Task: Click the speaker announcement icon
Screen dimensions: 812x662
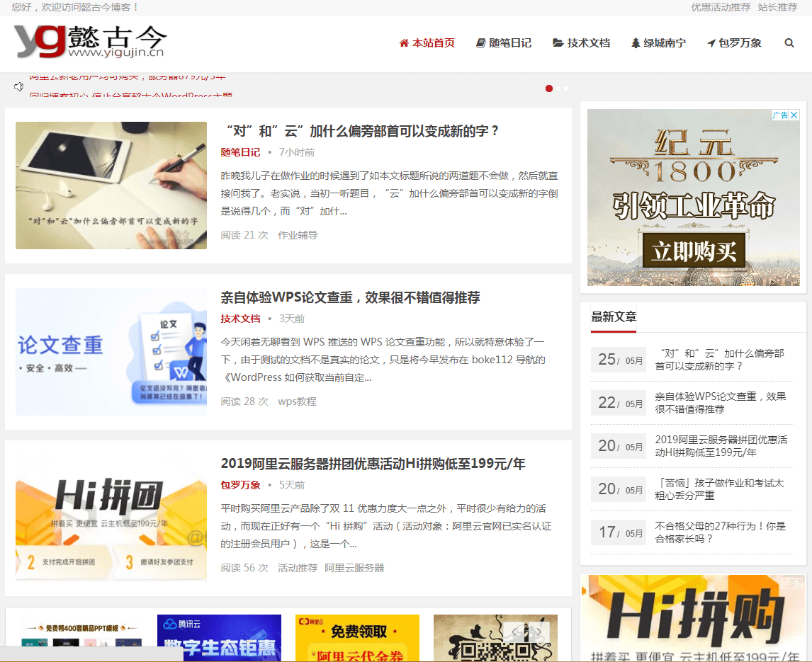Action: click(19, 87)
